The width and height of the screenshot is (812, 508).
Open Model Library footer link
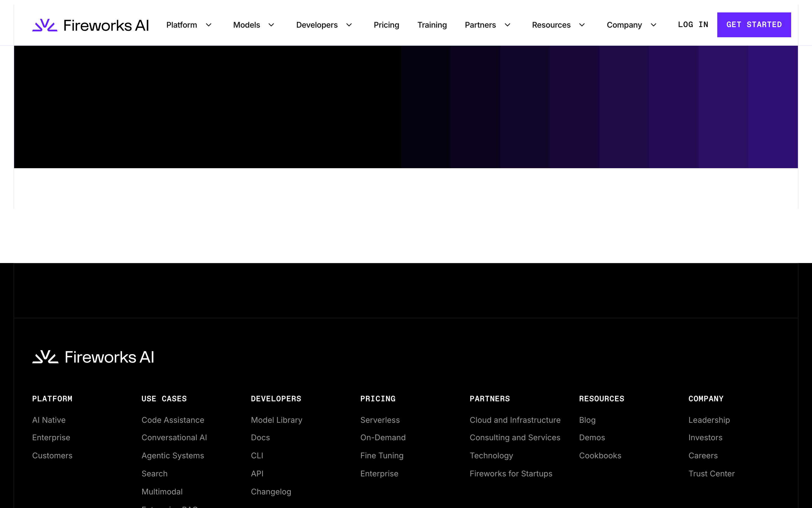tap(277, 420)
